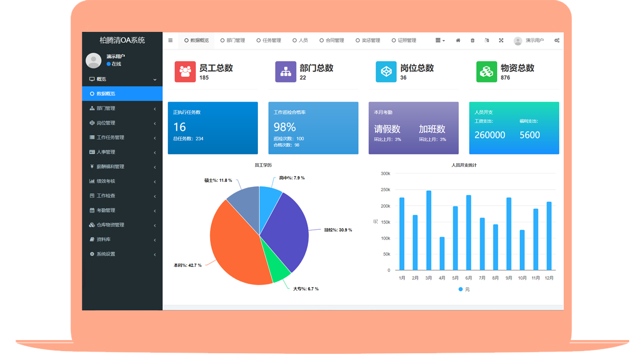
Task: Click the 4月 bar in spending chart
Action: [442, 253]
